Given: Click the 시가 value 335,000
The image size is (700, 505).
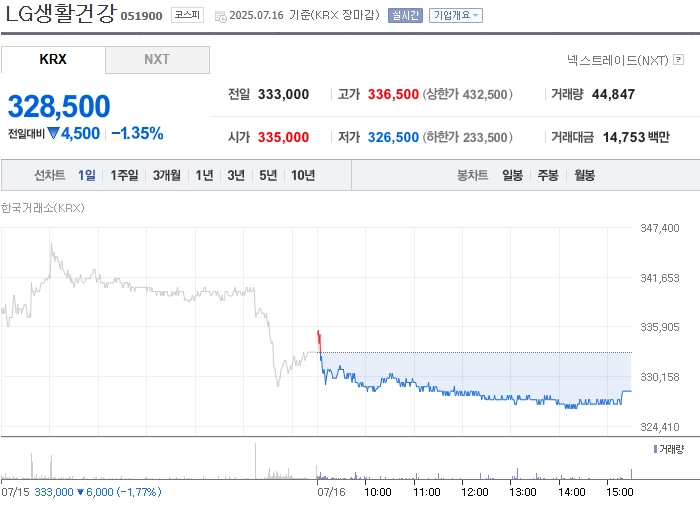Looking at the screenshot, I should [283, 137].
